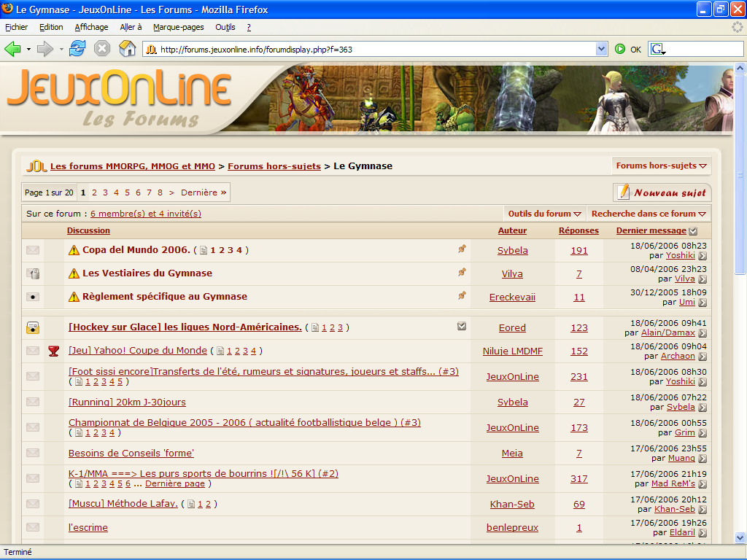Viewport: 747px width, 560px height.
Task: Go to last post arrow beside Vilva
Action: pos(703,279)
